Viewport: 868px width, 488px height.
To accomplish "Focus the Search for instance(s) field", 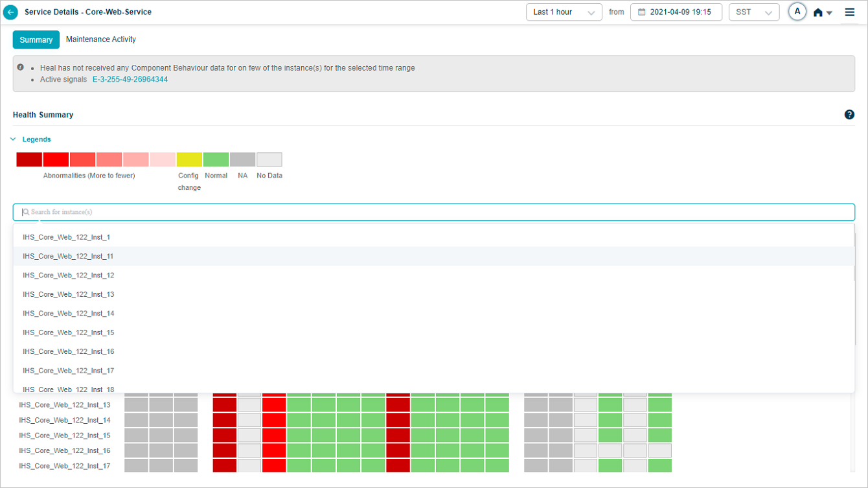I will click(x=434, y=212).
